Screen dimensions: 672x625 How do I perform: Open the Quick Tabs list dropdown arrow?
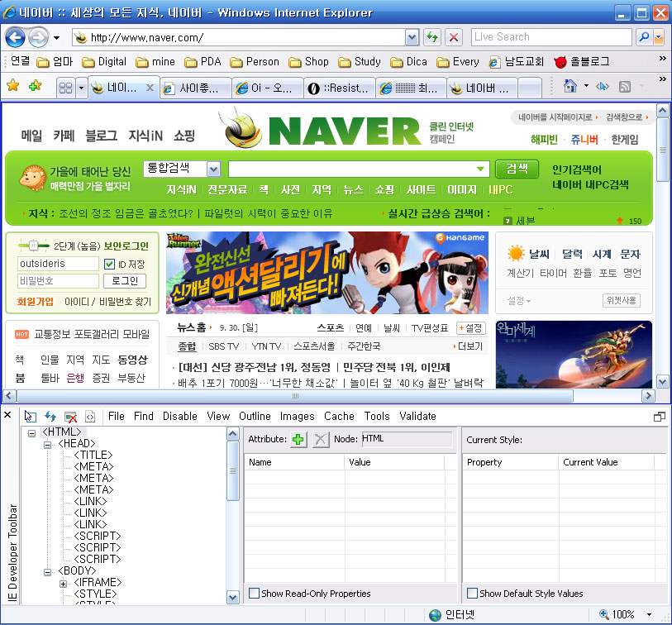(x=82, y=88)
